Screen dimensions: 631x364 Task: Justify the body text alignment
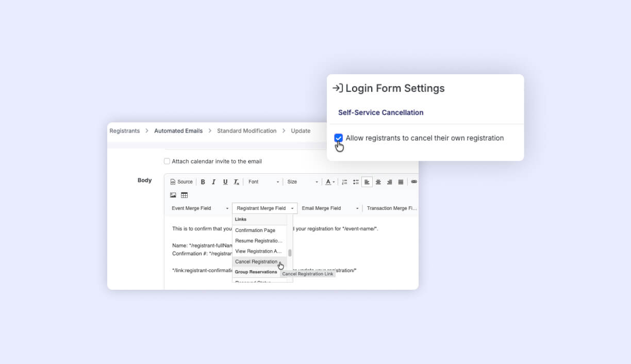coord(401,182)
